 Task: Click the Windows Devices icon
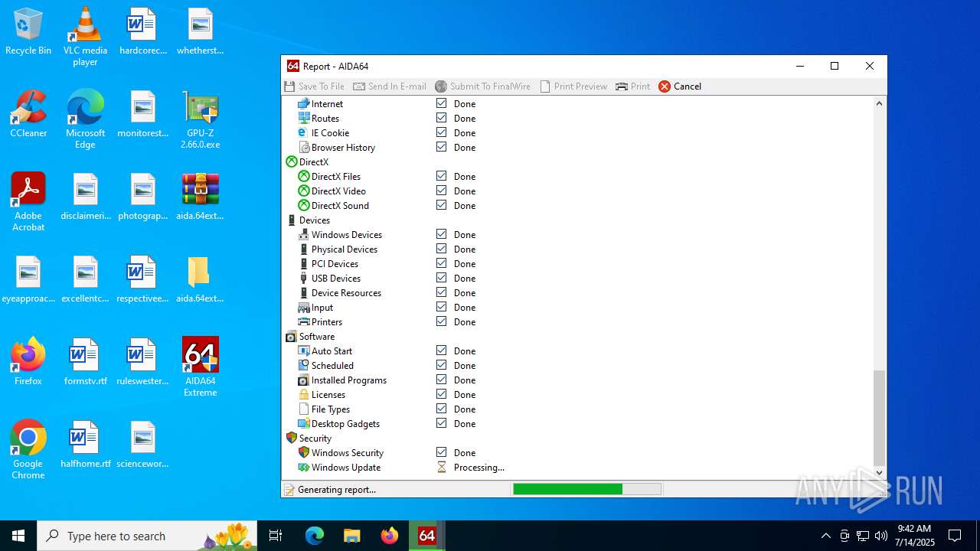click(x=303, y=234)
